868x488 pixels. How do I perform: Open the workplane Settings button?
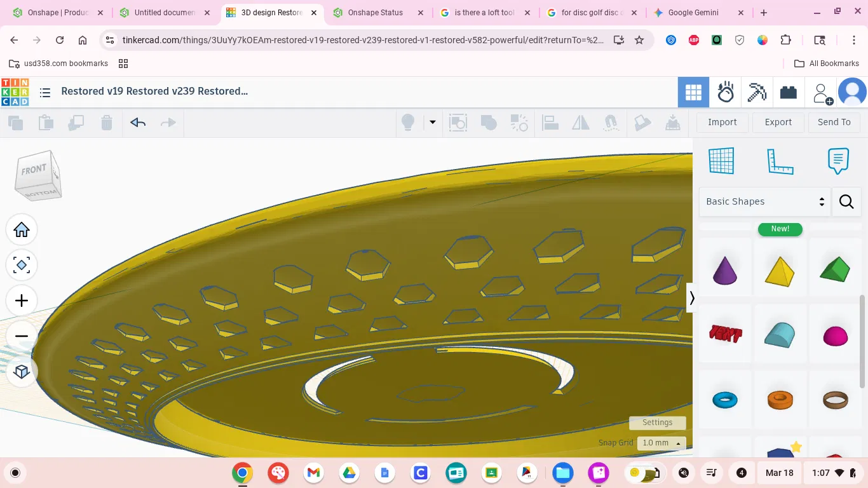point(658,423)
